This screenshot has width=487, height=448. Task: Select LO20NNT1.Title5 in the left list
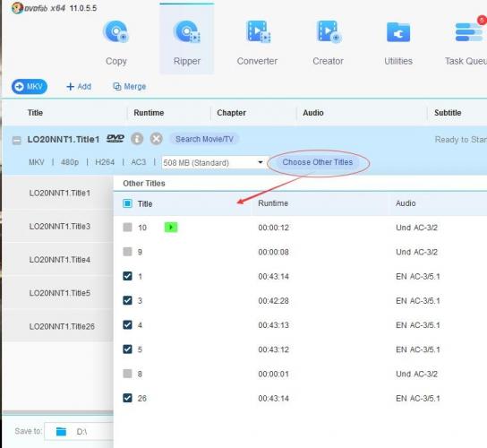point(58,293)
